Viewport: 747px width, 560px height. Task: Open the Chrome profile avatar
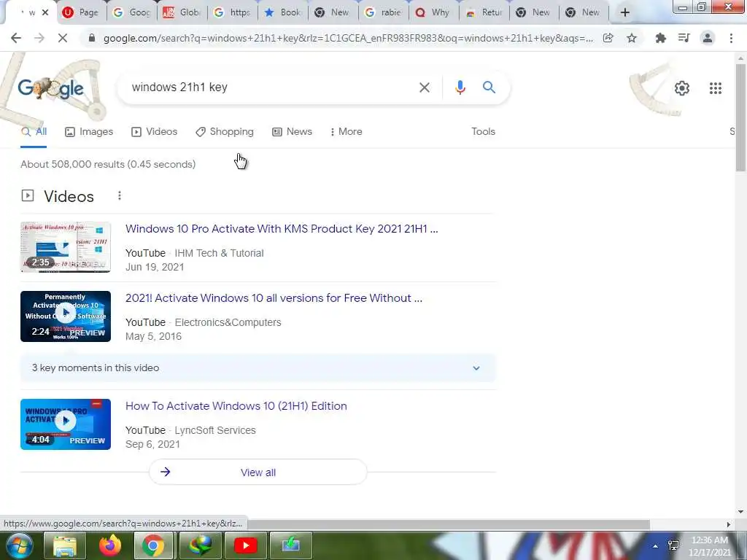[x=708, y=38]
